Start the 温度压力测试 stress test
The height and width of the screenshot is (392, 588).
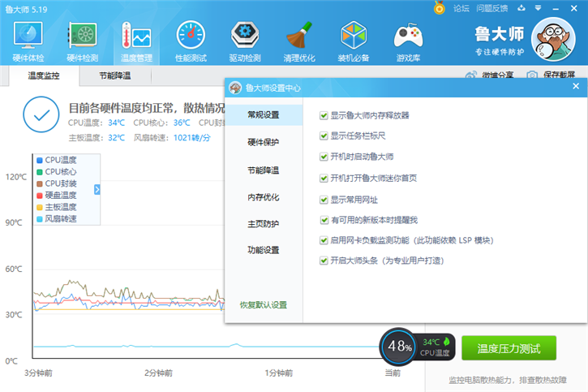(509, 348)
